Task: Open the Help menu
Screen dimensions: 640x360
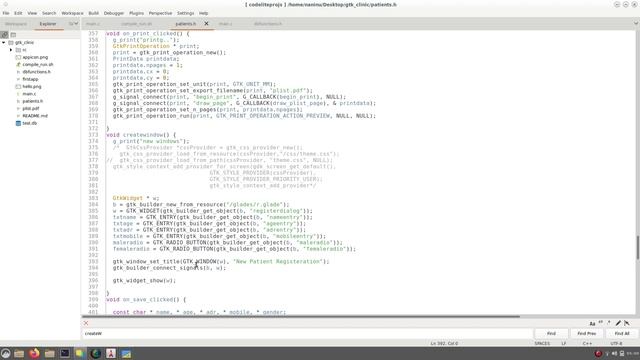Action: pos(203,13)
